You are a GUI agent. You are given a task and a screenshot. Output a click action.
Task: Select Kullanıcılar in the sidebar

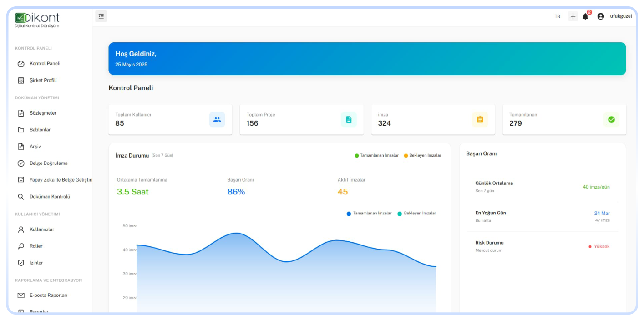coord(41,229)
